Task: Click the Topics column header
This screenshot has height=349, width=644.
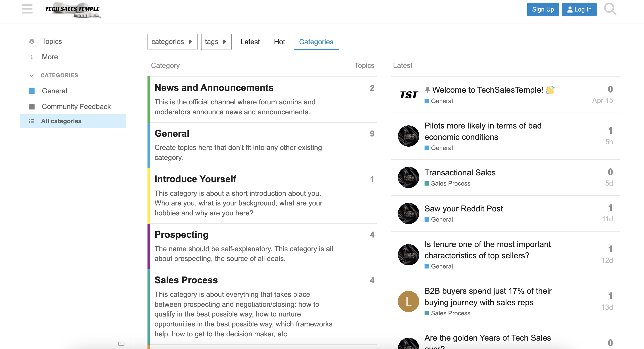Action: click(364, 65)
